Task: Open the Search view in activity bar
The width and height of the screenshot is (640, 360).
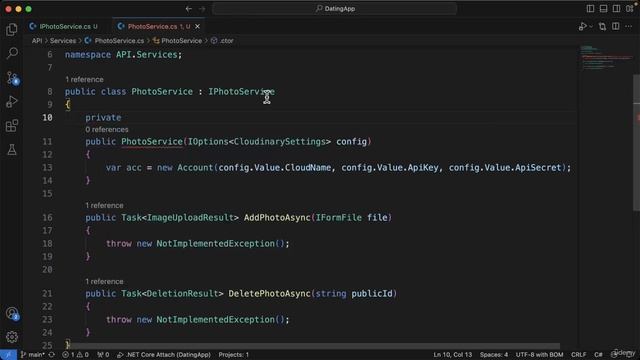Action: 12,53
